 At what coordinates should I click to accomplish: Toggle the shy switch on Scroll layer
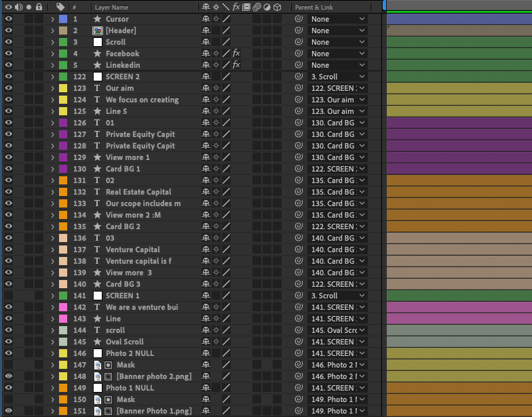205,42
